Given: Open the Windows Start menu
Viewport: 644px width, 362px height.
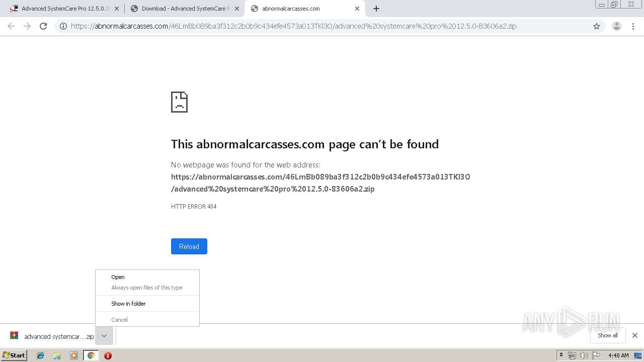Looking at the screenshot, I should coord(14,355).
